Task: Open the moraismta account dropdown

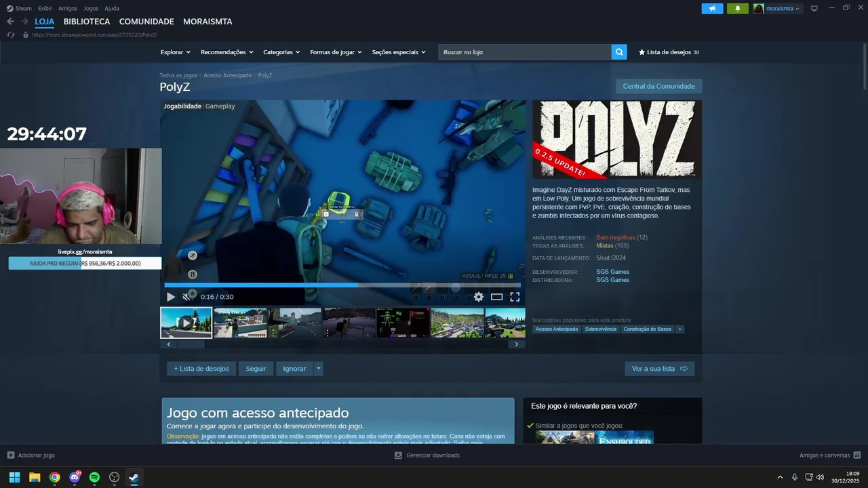Action: [777, 8]
